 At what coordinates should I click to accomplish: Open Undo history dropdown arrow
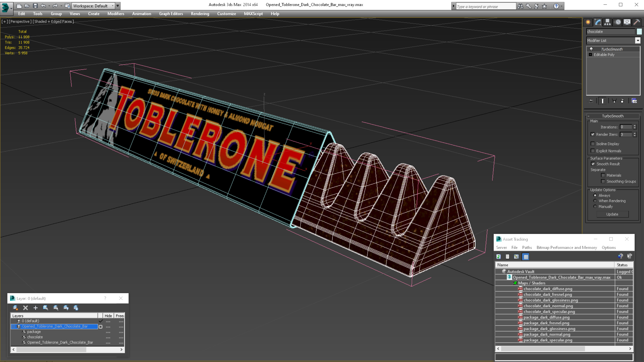coord(49,6)
